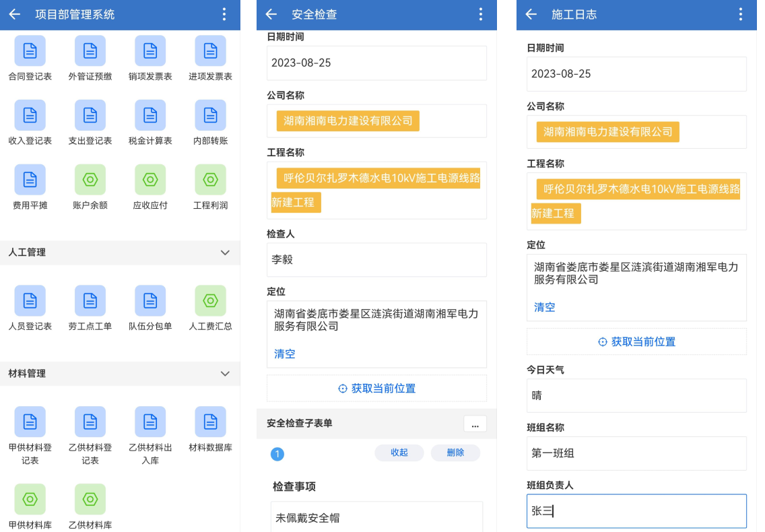Click the 今日天气 input field

point(636,396)
